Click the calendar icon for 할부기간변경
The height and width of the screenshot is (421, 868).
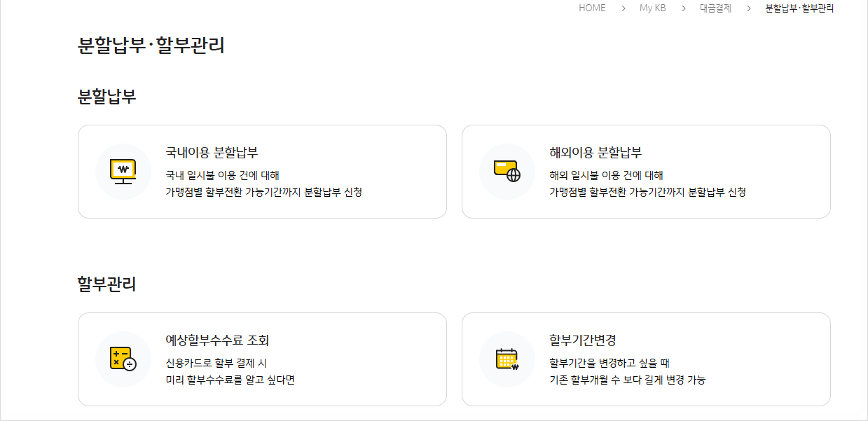[x=507, y=359]
